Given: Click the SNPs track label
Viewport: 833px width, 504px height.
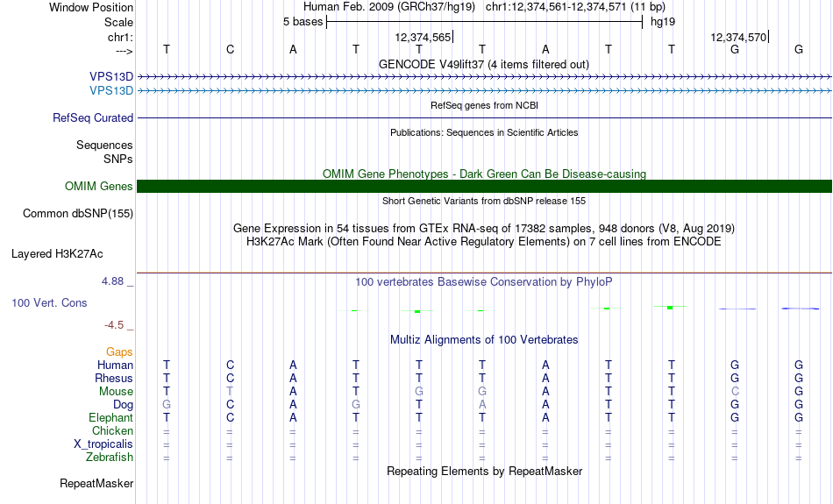Looking at the screenshot, I should (x=118, y=159).
